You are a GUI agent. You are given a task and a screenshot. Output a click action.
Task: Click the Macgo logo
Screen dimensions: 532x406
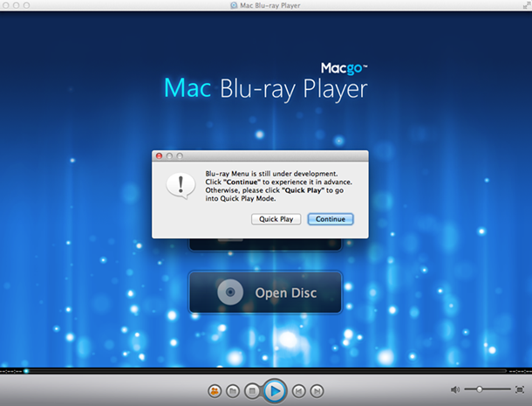tap(344, 68)
